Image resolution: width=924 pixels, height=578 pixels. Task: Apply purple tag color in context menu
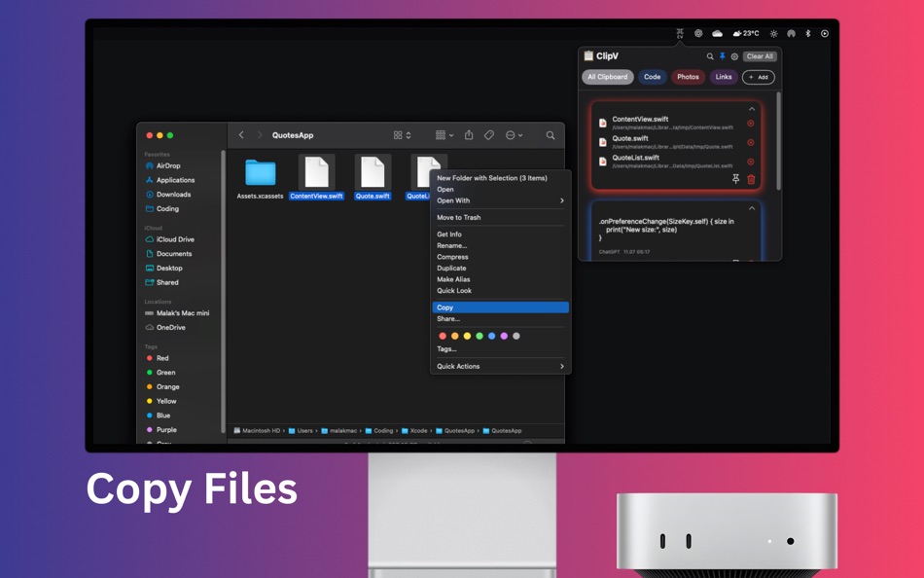coord(504,336)
